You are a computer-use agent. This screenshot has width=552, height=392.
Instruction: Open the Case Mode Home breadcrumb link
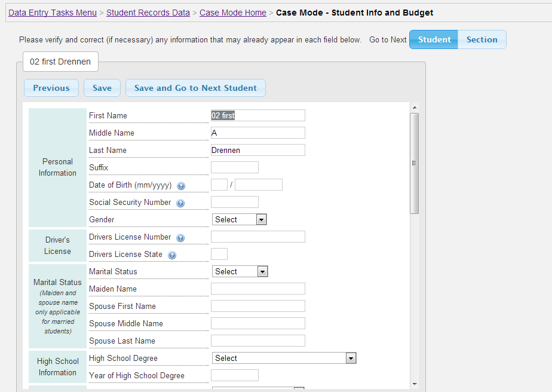233,13
